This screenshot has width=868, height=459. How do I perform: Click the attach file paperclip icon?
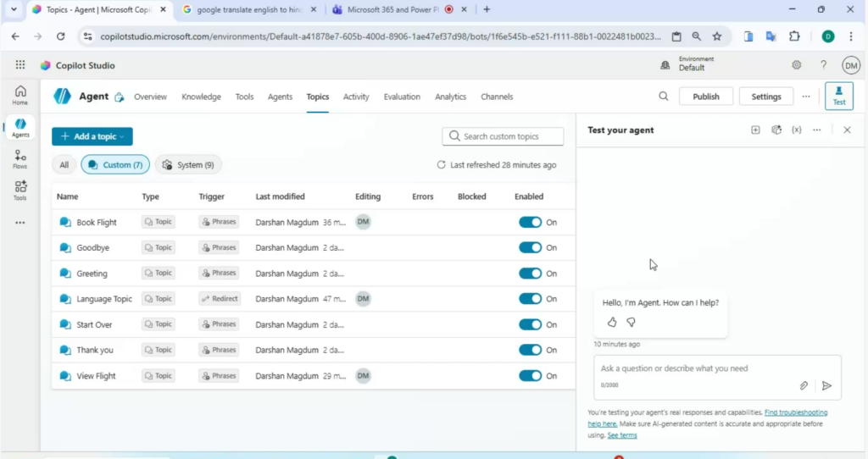coord(804,385)
